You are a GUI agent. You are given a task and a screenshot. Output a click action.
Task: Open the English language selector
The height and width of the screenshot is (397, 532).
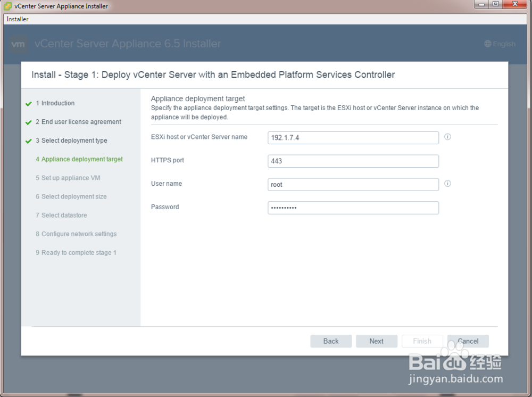tap(500, 44)
